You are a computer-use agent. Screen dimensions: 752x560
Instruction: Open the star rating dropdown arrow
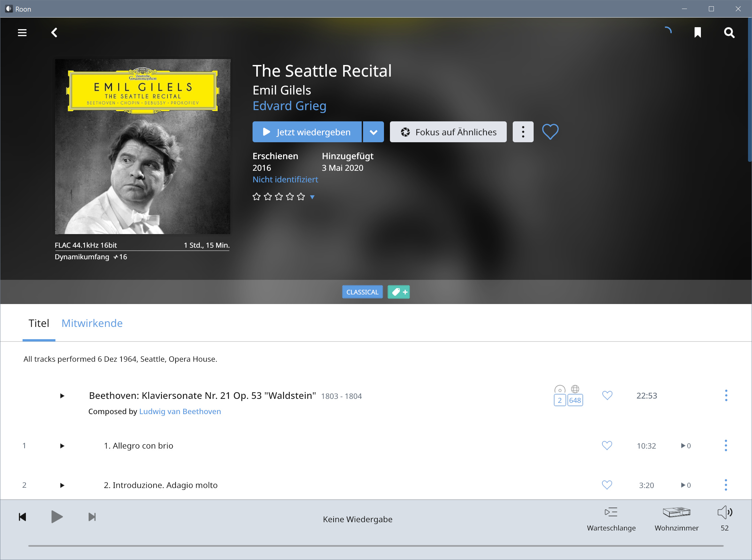click(x=312, y=197)
